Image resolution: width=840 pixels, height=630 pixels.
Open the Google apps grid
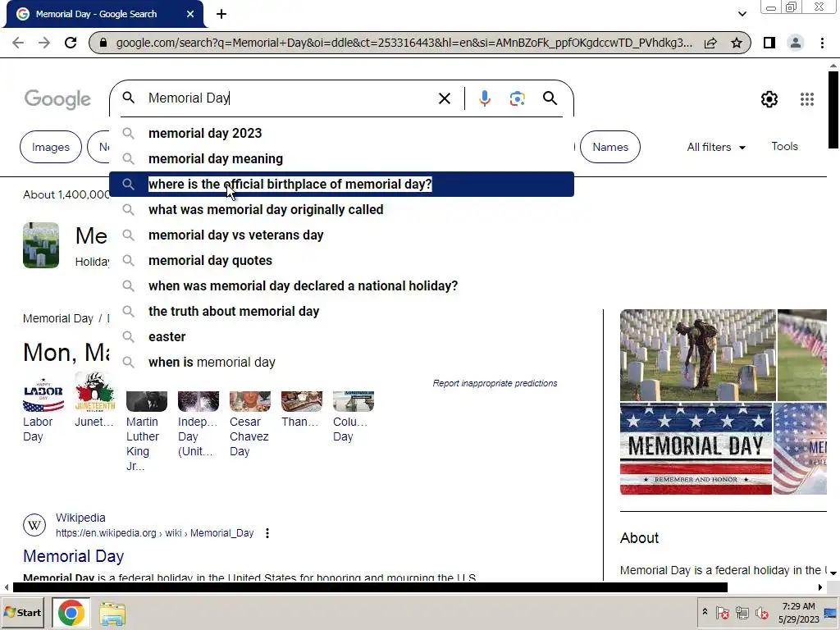[x=807, y=99]
